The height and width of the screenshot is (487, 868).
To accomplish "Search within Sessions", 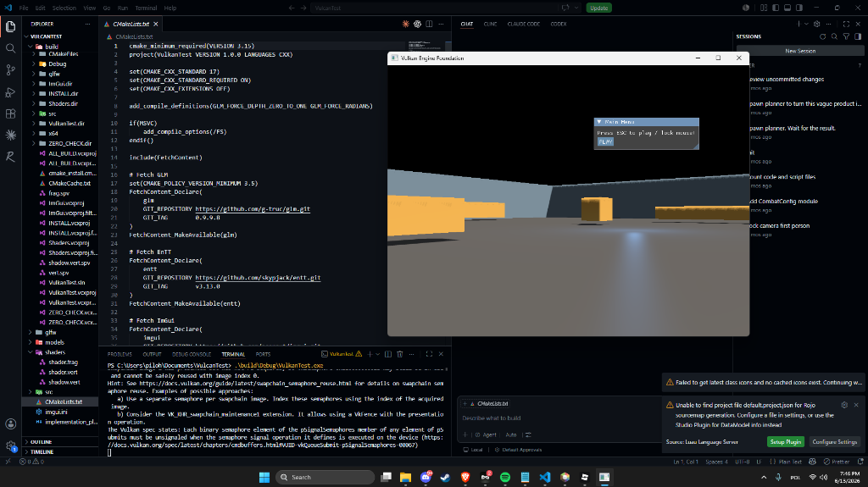I will [x=834, y=36].
